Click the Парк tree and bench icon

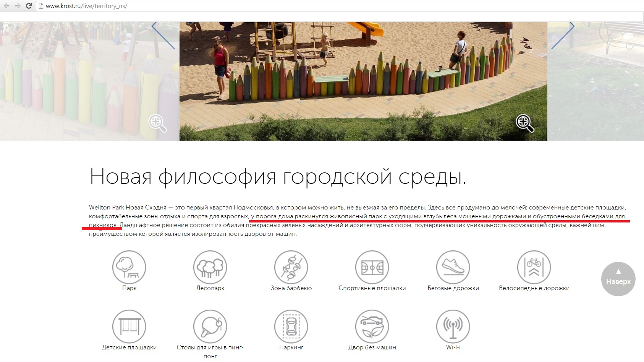click(x=129, y=267)
